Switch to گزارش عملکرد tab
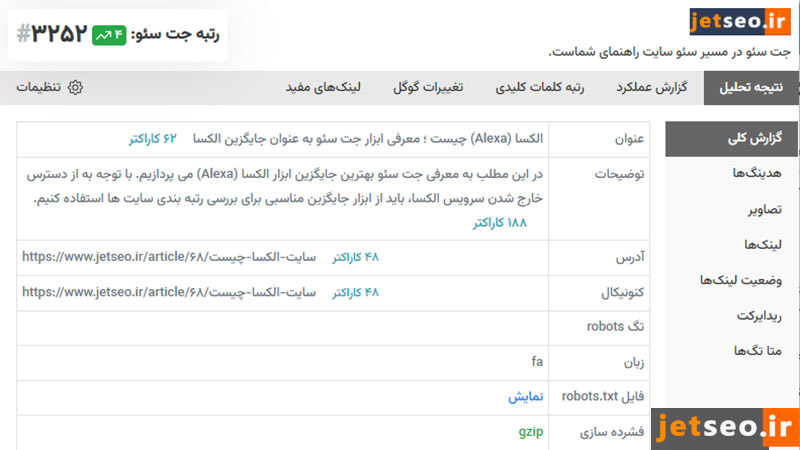This screenshot has height=450, width=800. coord(652,88)
